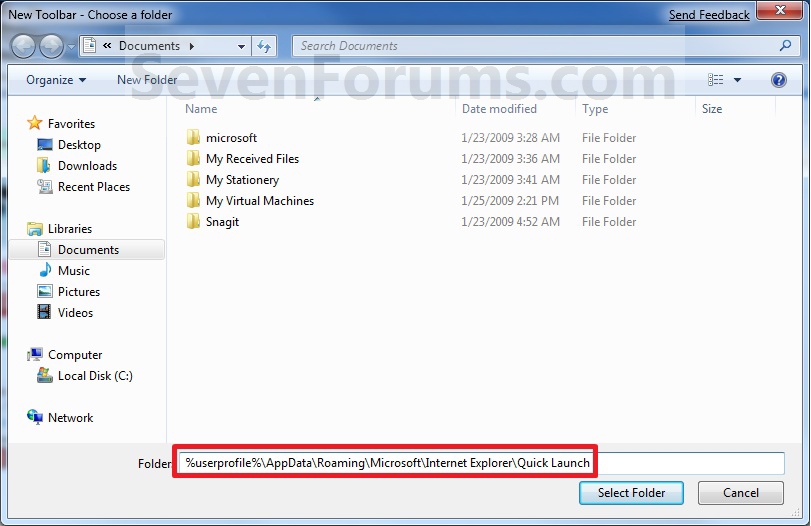
Task: Select My Received Files folder name
Action: [252, 159]
